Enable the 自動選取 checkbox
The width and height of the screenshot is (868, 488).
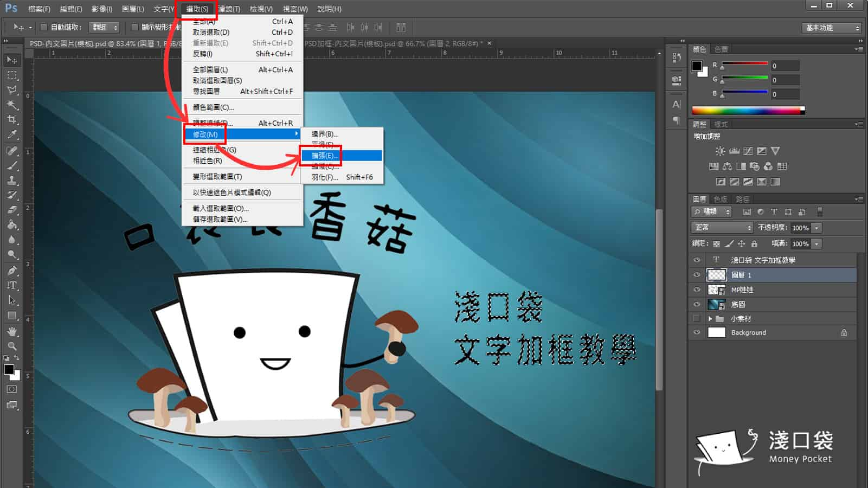point(44,27)
